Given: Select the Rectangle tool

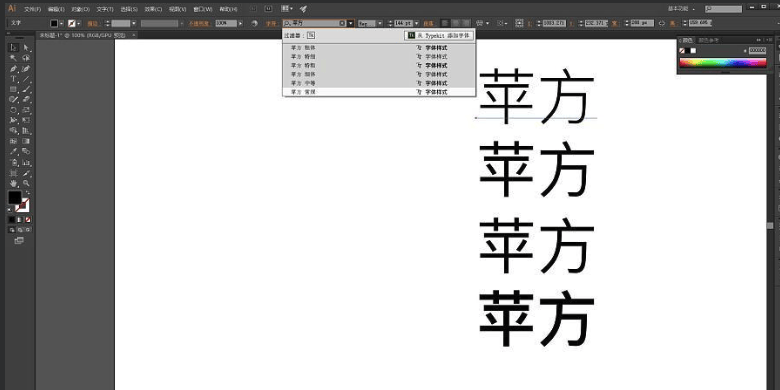Looking at the screenshot, I should (x=14, y=90).
